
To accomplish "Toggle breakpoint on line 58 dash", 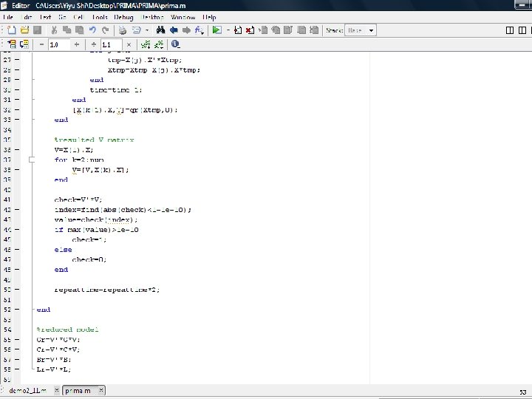I will pos(17,369).
